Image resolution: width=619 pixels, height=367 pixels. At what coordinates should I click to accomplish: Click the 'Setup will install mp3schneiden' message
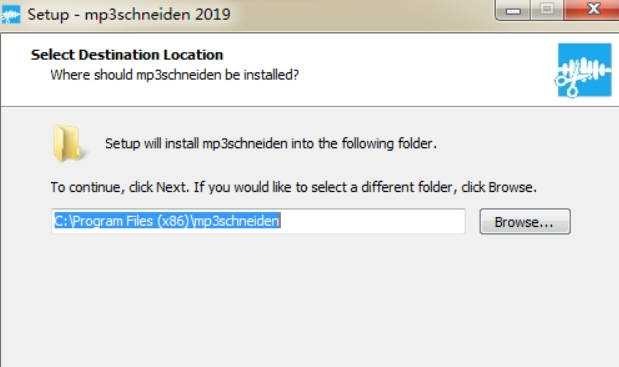pyautogui.click(x=271, y=143)
